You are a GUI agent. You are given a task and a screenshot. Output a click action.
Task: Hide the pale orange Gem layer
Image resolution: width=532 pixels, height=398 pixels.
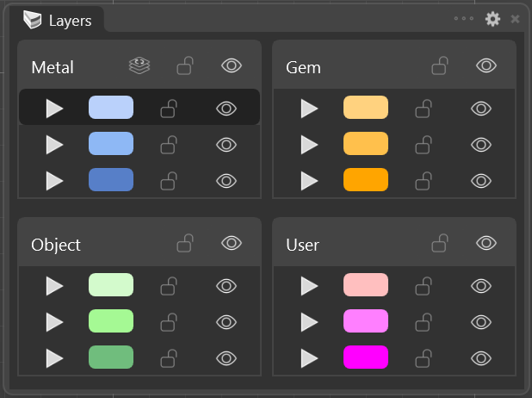coord(481,109)
